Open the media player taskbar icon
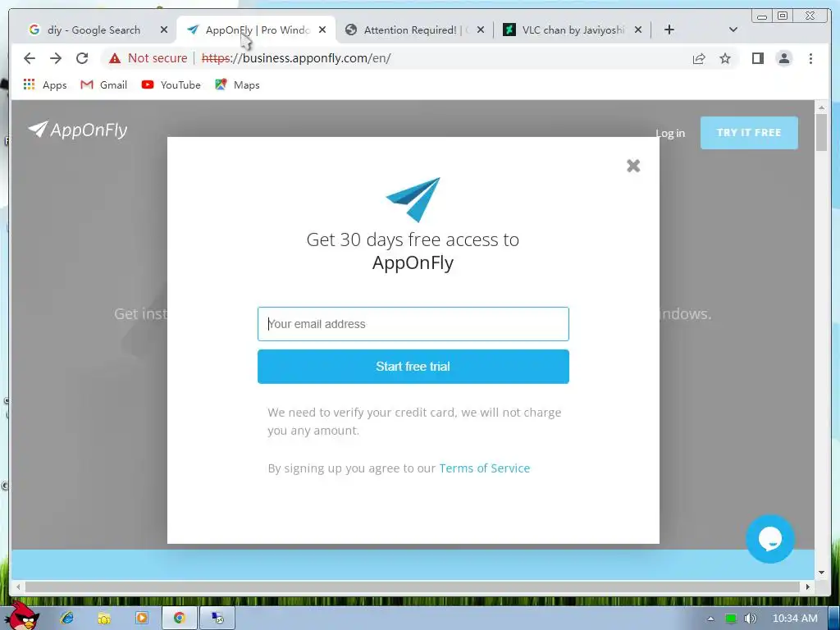 pyautogui.click(x=141, y=618)
